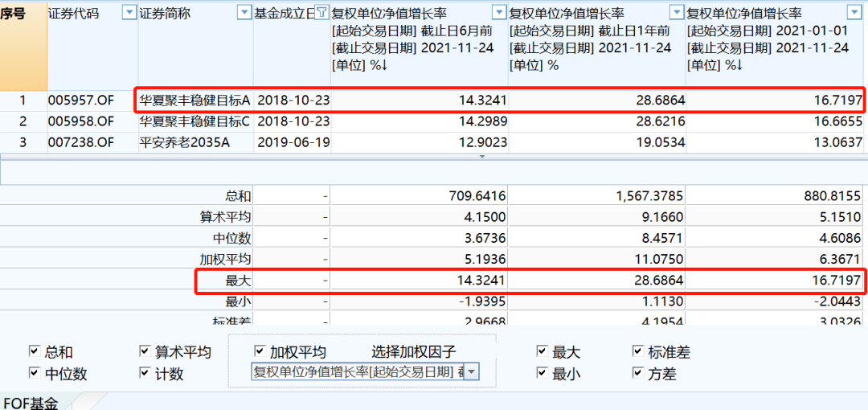Switch to the FOF基金 sheet tab
Viewport: 868px width, 410px height.
31,402
